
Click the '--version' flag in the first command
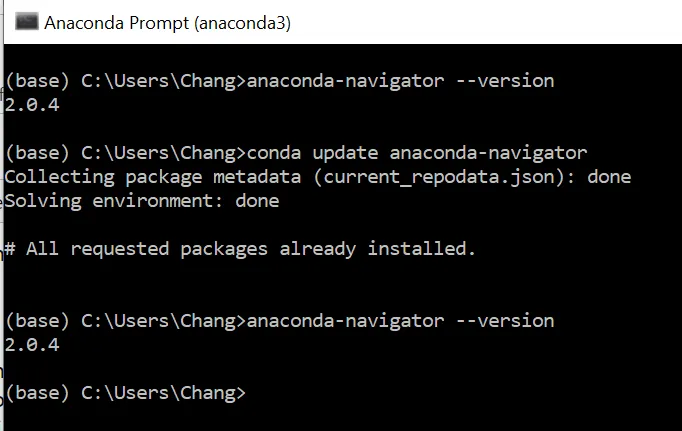[504, 81]
